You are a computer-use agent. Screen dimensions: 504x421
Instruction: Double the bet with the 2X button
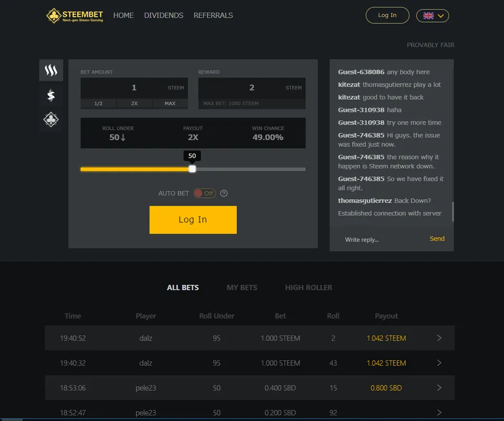point(134,104)
